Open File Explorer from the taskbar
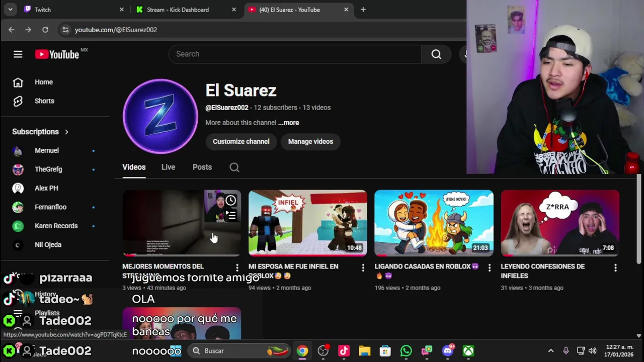This screenshot has height=362, width=644. 365,351
